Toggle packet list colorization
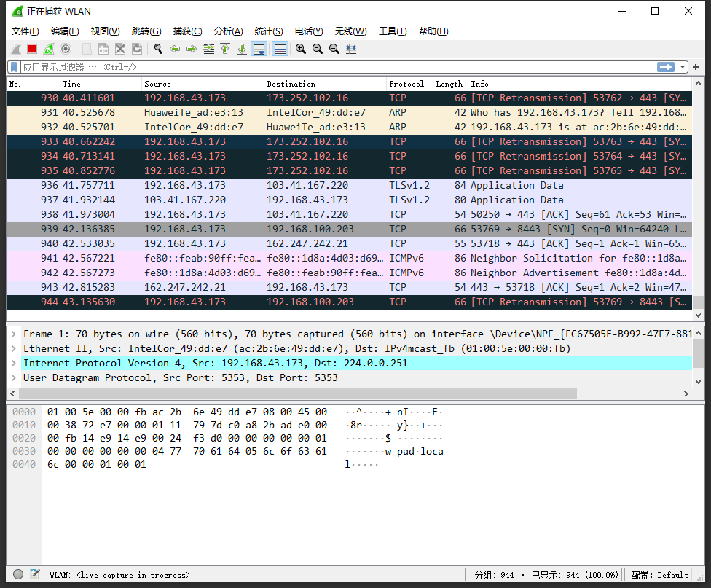 tap(279, 48)
